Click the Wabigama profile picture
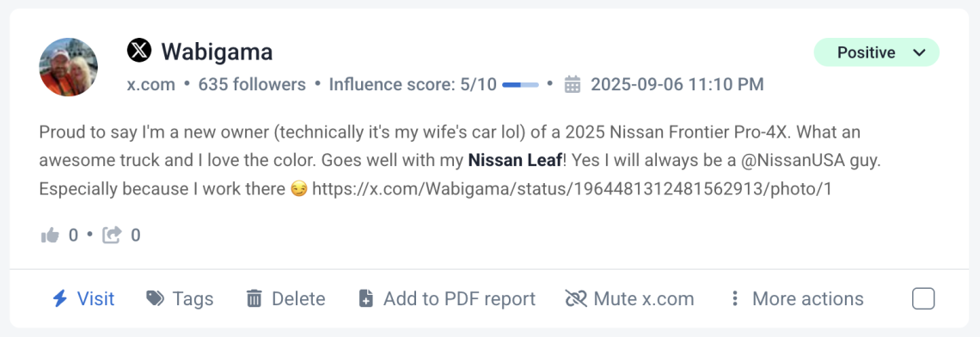980x337 pixels. [x=68, y=67]
